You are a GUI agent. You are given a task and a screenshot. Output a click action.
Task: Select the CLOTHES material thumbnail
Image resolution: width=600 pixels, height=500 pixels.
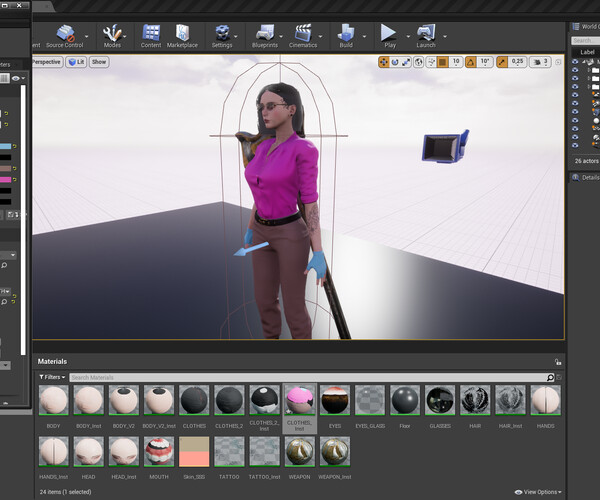(194, 400)
